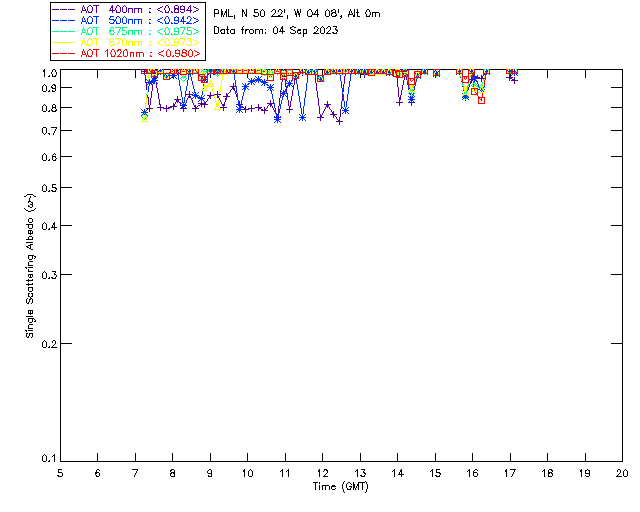Image resolution: width=640 pixels, height=512 pixels.
Task: Click the blue dashed line sample in legend
Action: click(x=64, y=20)
